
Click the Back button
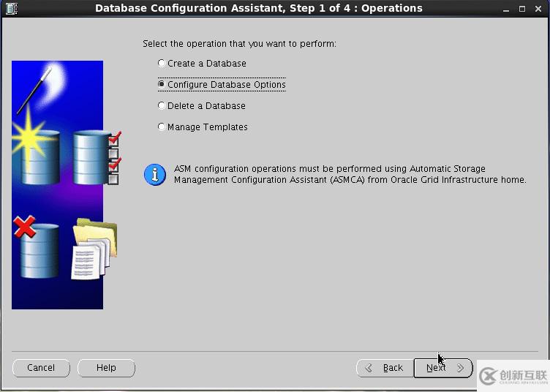[385, 368]
